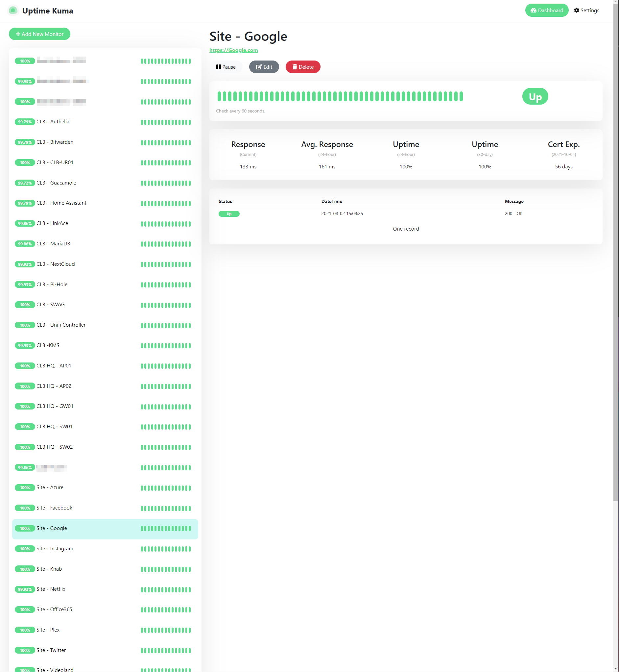The image size is (619, 672).
Task: Delete the Site - Google monitor
Action: point(303,67)
